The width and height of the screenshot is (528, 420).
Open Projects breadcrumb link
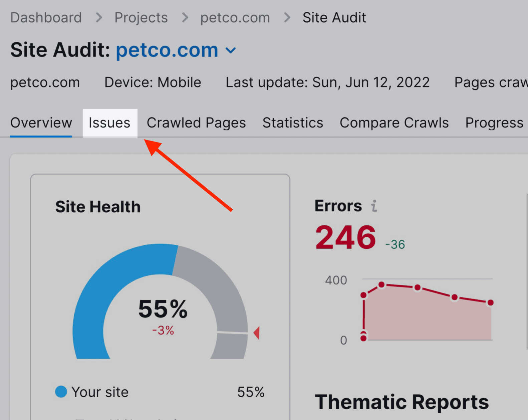[x=141, y=17]
